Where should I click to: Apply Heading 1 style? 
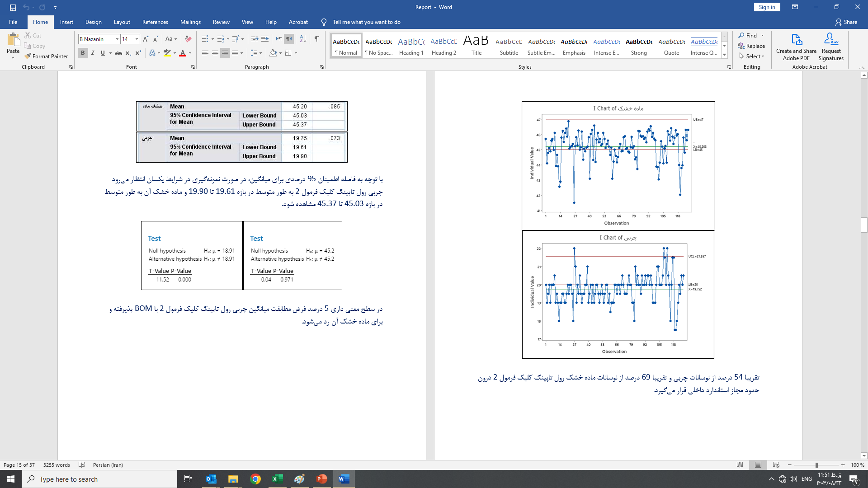(411, 45)
